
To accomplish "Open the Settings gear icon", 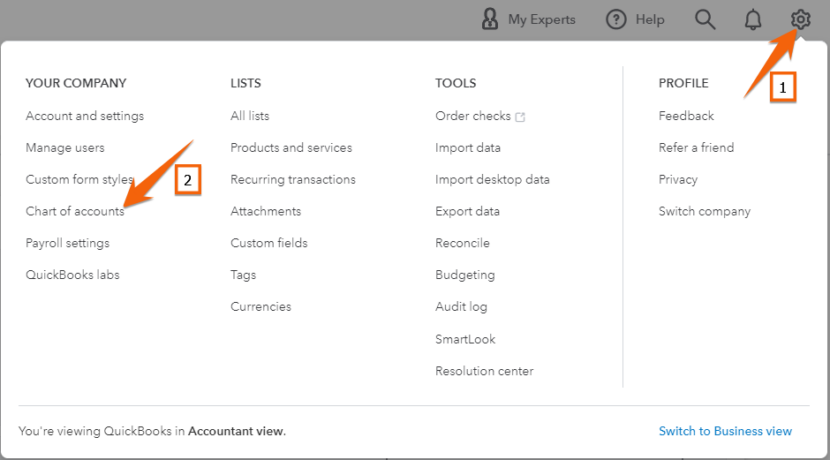I will tap(800, 20).
